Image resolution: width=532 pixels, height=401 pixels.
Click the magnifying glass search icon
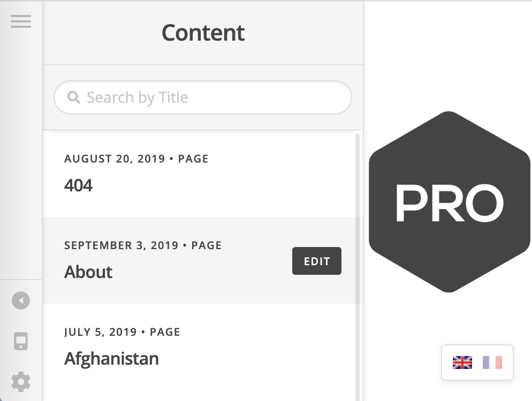(x=73, y=97)
